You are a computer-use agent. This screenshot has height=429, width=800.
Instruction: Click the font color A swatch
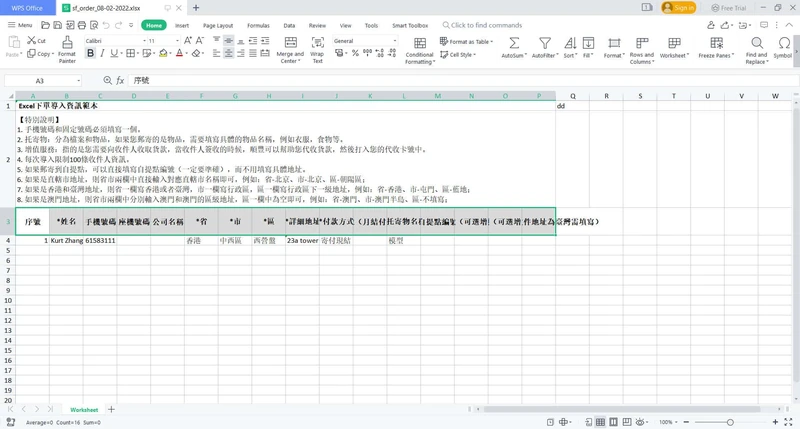click(179, 53)
